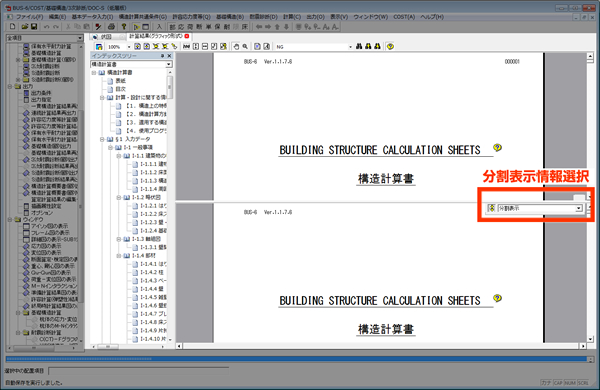Click the New file toolbar icon
The height and width of the screenshot is (390, 600).
tap(12, 26)
